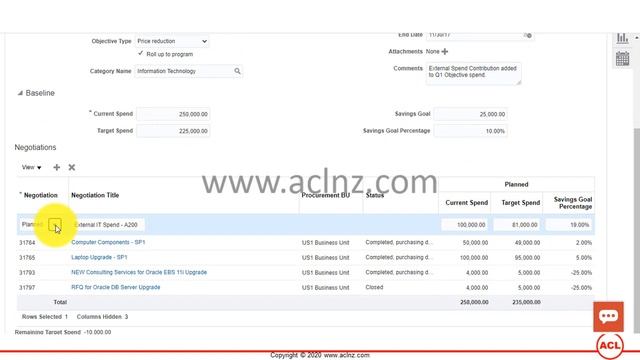Screen dimensions: 640x360
Task: Click the 49,000.00 target spend cell
Action: 527,243
